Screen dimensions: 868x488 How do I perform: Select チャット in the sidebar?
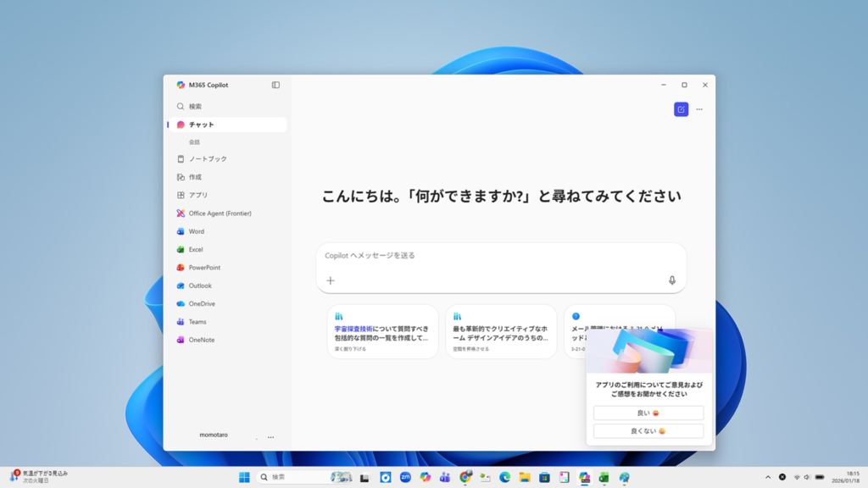click(202, 125)
